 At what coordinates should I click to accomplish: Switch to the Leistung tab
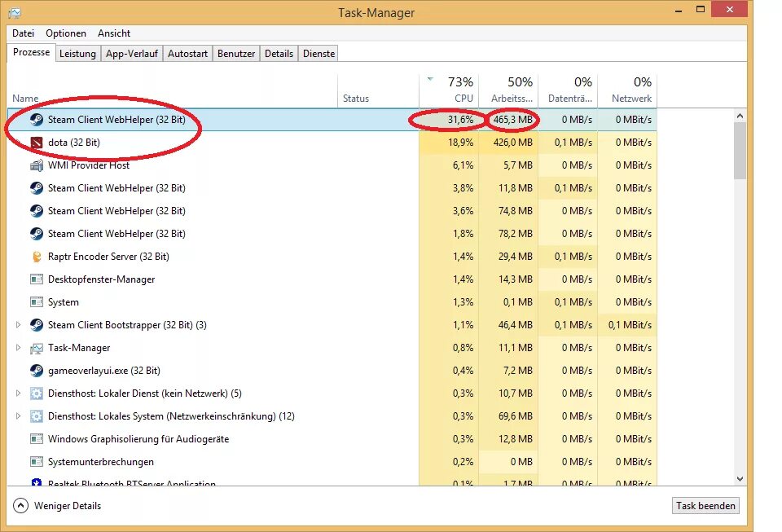pyautogui.click(x=77, y=53)
